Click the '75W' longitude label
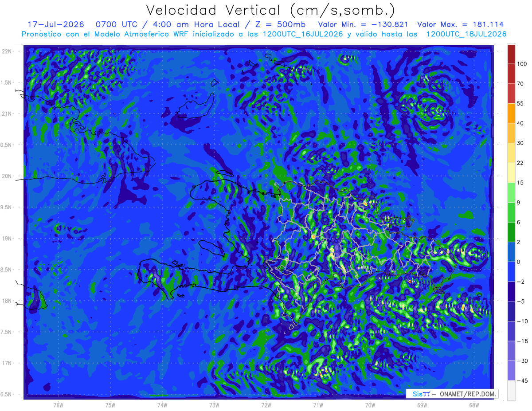The image size is (532, 411). (110, 405)
